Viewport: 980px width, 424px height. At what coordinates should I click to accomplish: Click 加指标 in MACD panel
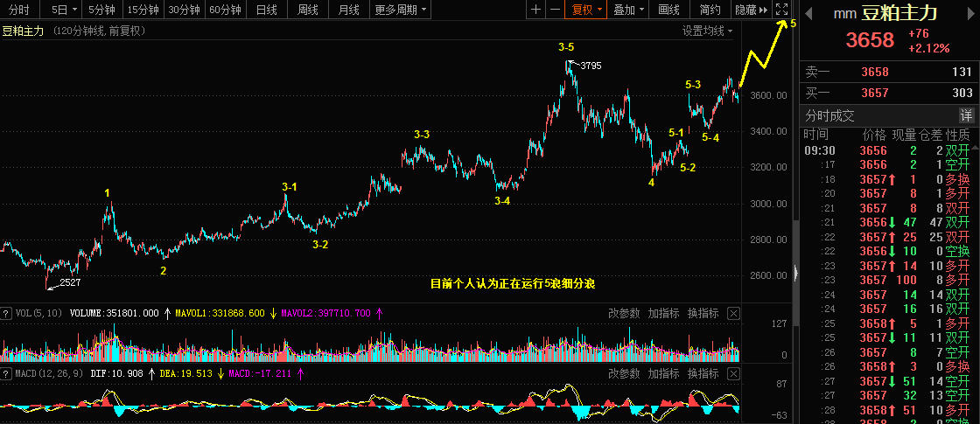pos(664,373)
